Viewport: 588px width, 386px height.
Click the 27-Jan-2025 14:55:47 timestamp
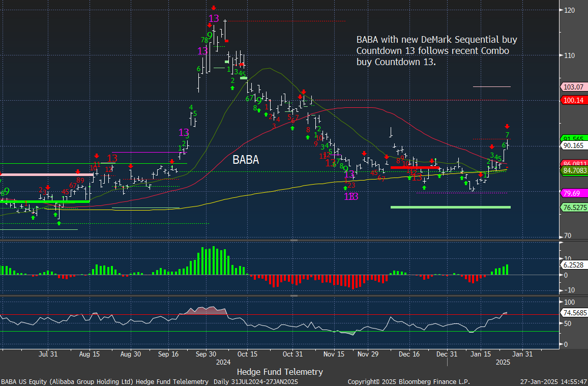(x=553, y=382)
